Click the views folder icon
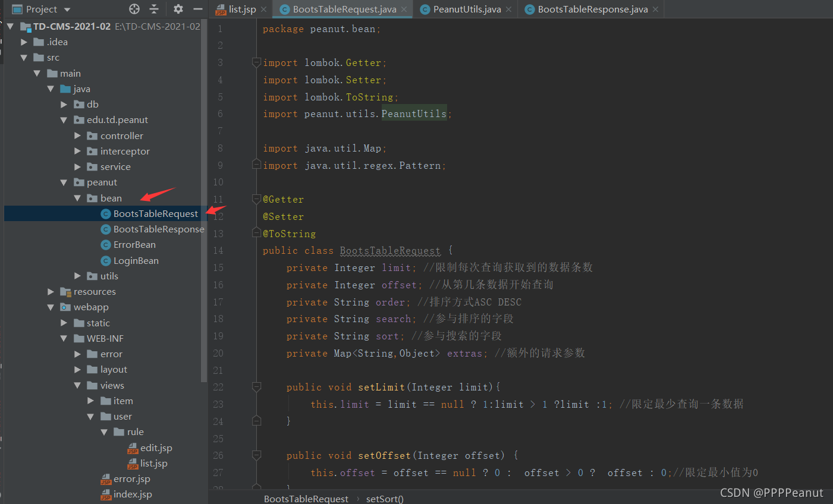The image size is (833, 504). pos(92,385)
